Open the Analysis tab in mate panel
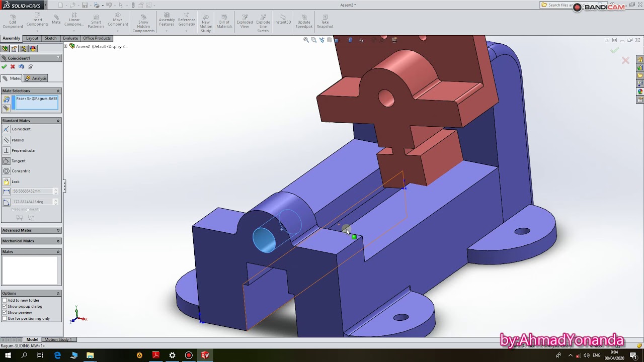This screenshot has height=362, width=644. click(36, 78)
